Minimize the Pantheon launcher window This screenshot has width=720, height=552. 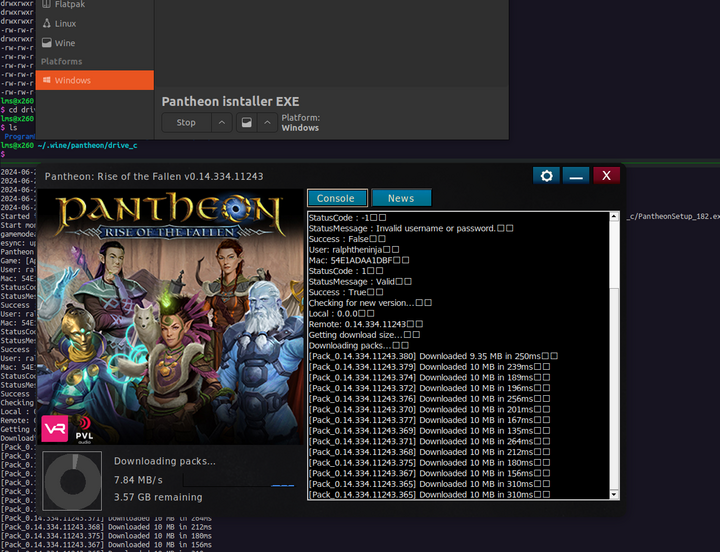(576, 175)
